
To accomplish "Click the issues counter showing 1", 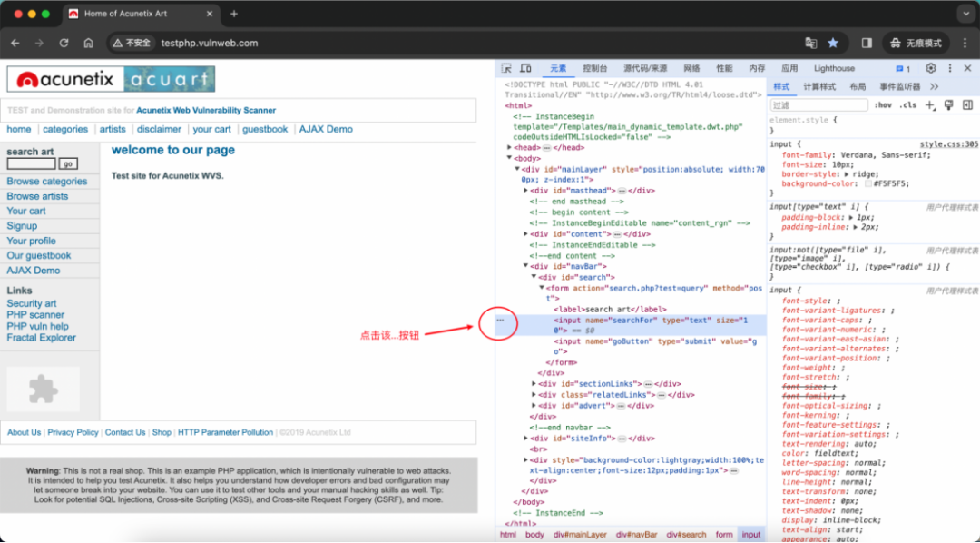I will point(903,69).
